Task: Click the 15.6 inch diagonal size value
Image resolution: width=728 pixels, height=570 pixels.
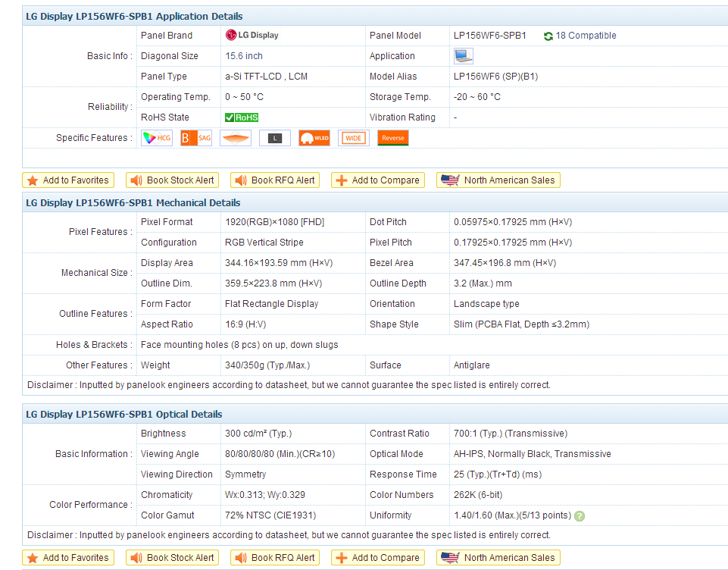Action: click(244, 56)
